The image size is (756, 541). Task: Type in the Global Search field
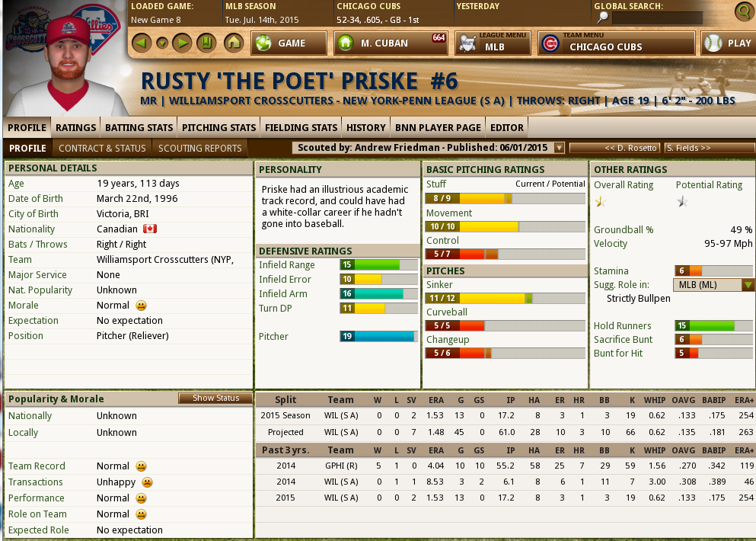pos(656,18)
